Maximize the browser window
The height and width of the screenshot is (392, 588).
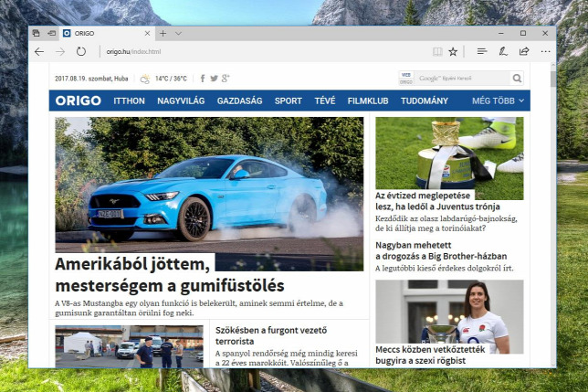pos(523,34)
